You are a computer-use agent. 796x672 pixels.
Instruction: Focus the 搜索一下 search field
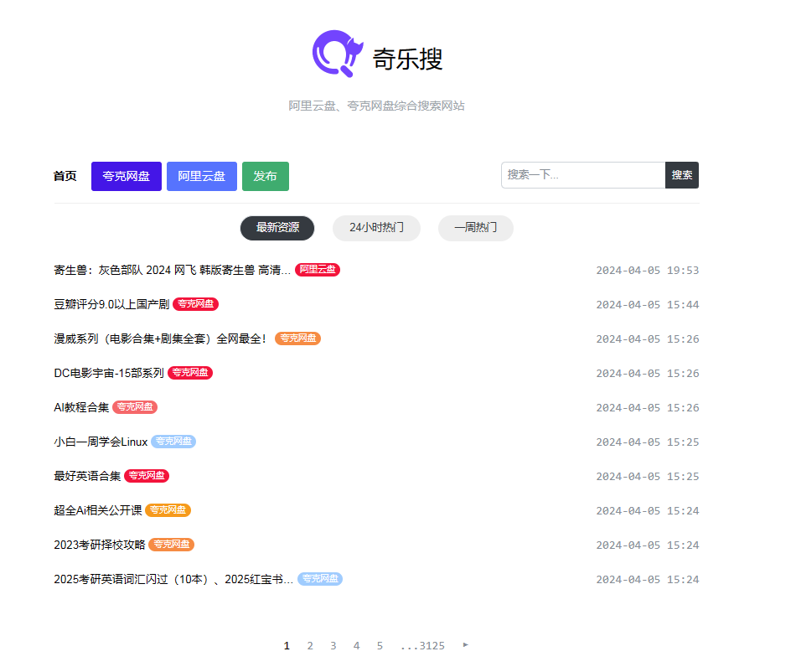click(x=583, y=175)
